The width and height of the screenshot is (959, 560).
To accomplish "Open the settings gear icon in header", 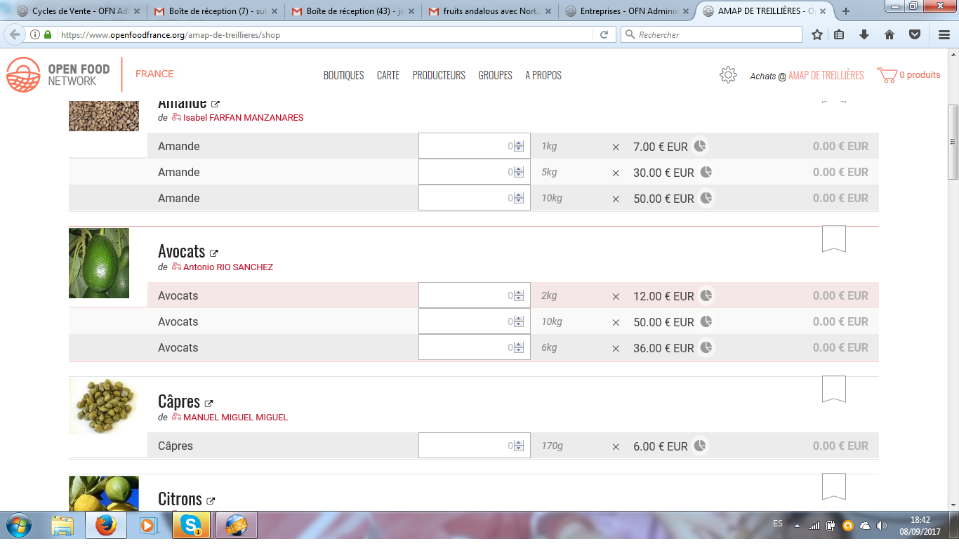I will click(728, 75).
